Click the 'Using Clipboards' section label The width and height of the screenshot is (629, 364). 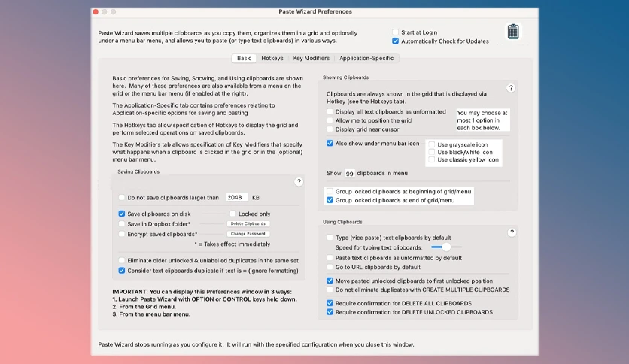pyautogui.click(x=342, y=222)
